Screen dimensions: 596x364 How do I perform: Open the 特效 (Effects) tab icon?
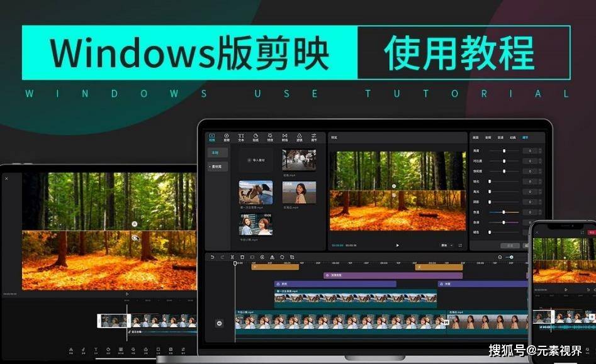point(270,138)
